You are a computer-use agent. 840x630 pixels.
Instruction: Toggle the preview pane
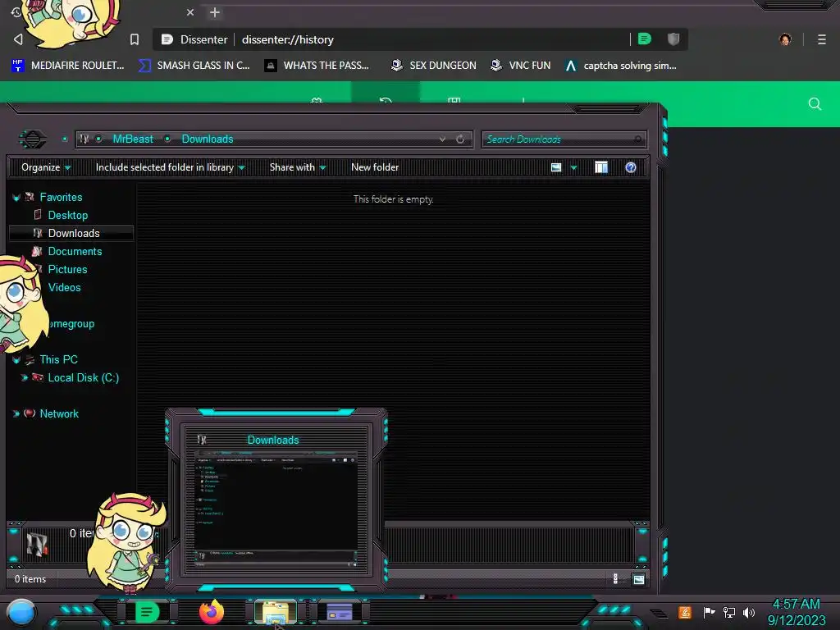(x=601, y=167)
